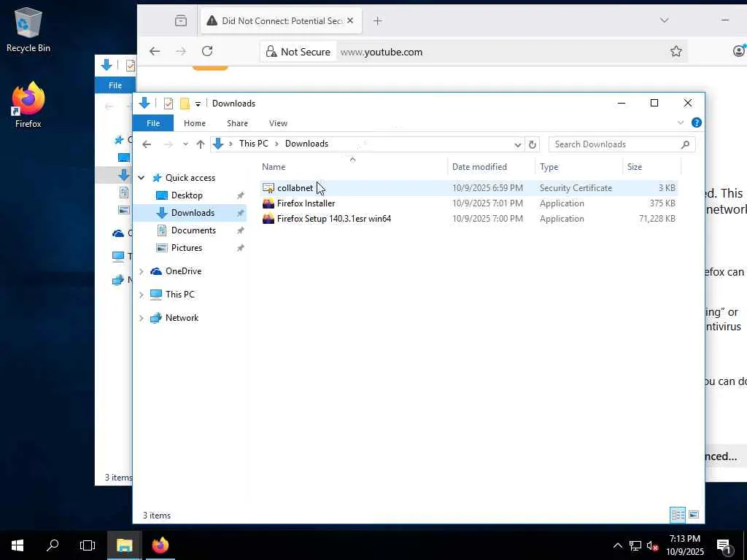Click size cell 71,228 KB

pos(657,219)
